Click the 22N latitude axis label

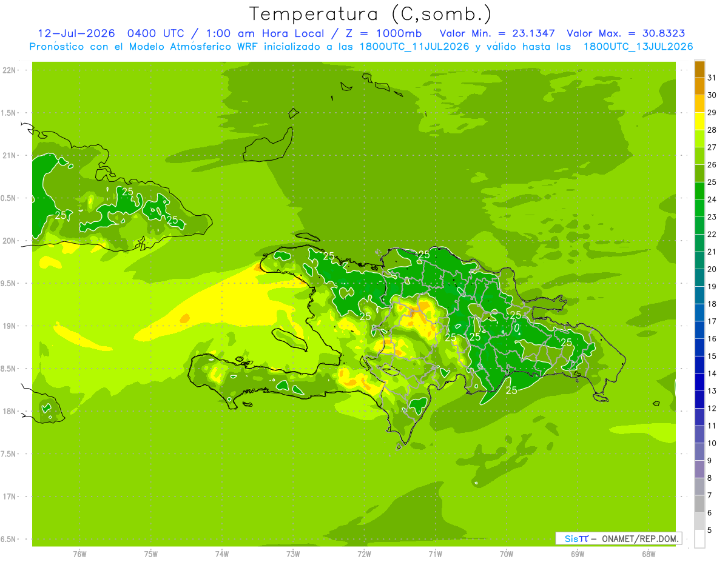tap(9, 70)
